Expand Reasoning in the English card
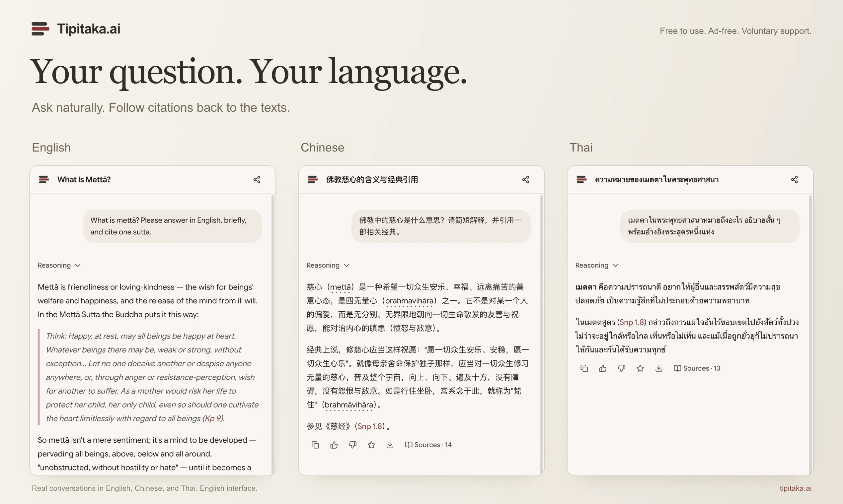The height and width of the screenshot is (504, 843). (59, 265)
